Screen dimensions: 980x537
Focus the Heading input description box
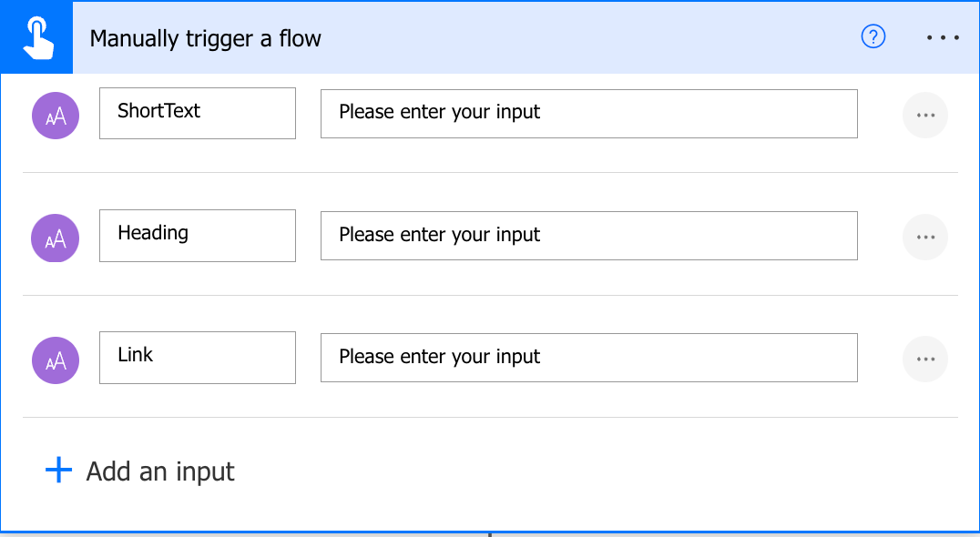coord(588,235)
